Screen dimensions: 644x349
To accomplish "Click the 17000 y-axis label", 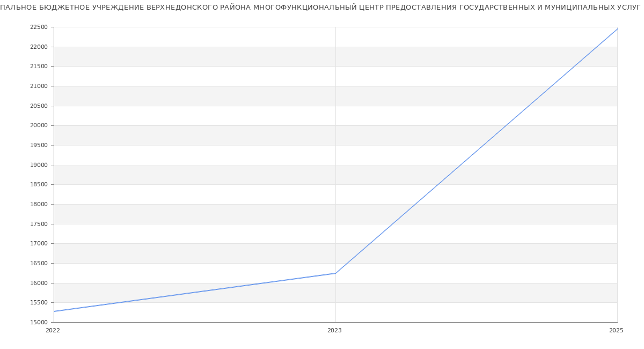I will point(39,244).
